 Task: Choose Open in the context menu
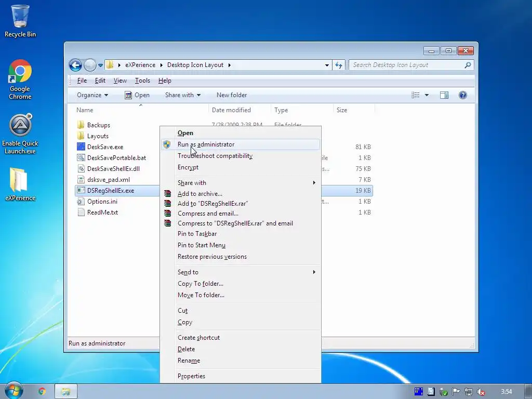point(241,133)
